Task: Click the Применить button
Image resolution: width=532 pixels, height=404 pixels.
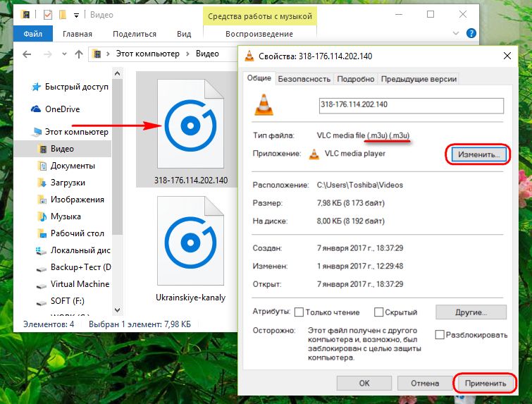Action: click(485, 384)
